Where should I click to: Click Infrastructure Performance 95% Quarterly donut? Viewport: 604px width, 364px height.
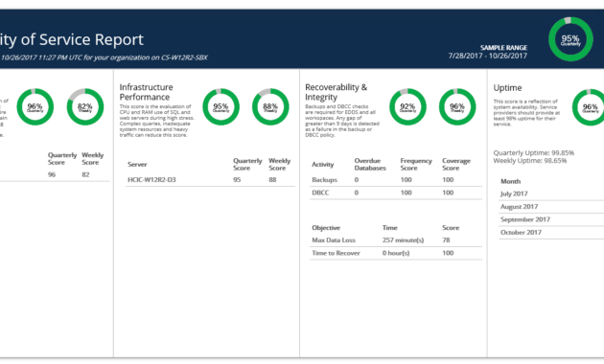tap(221, 107)
